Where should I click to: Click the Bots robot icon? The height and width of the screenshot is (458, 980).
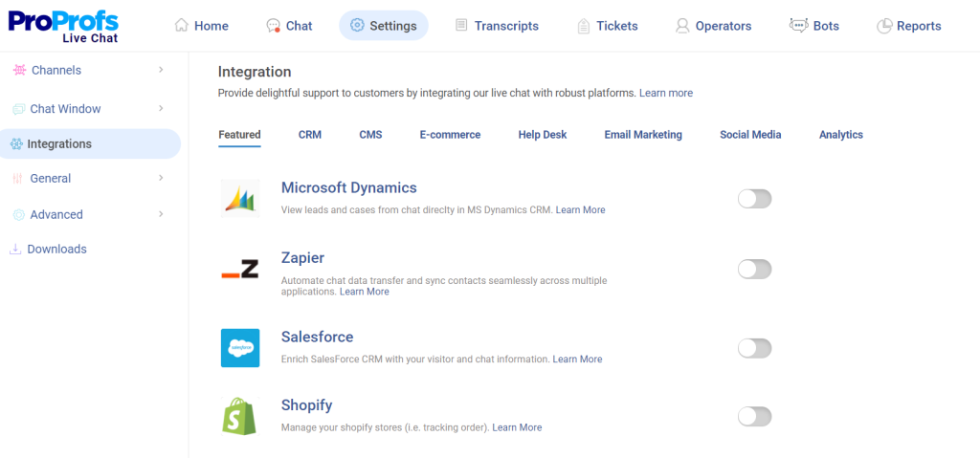click(799, 25)
